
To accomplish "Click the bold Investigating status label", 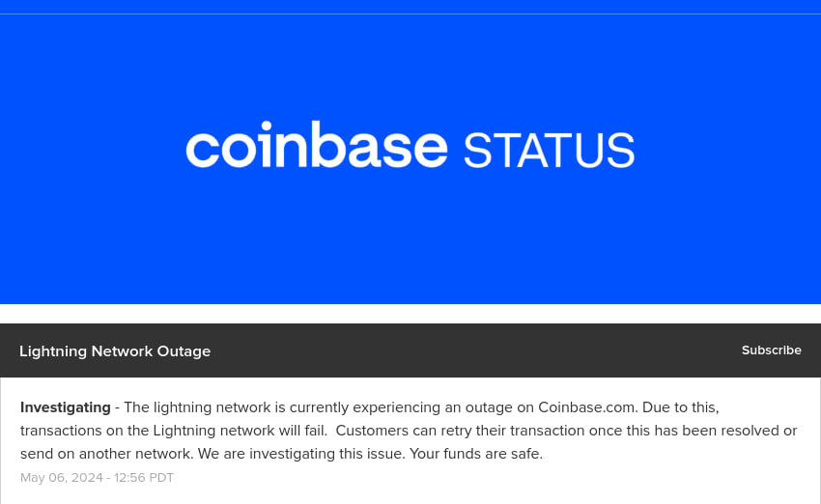I will (x=65, y=407).
